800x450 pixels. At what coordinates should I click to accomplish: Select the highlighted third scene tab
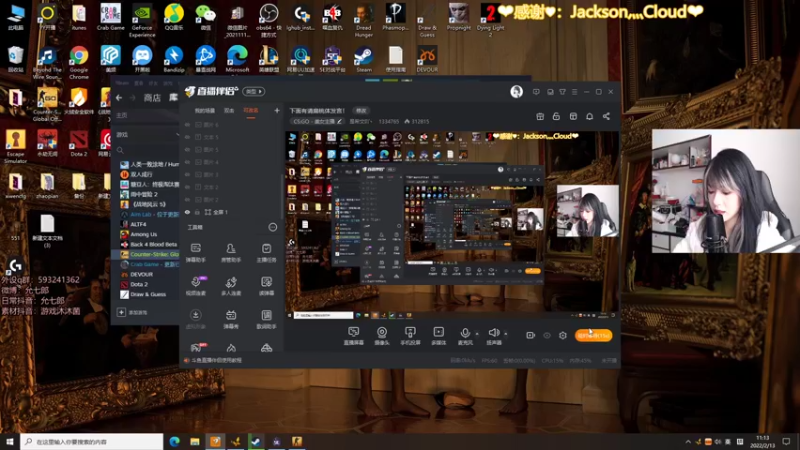(x=251, y=111)
